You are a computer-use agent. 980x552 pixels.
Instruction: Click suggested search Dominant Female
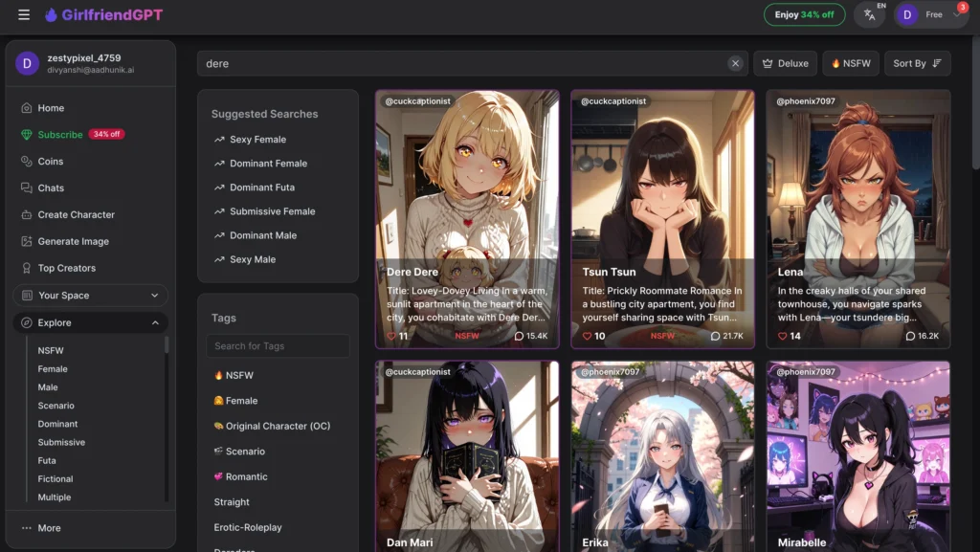coord(268,164)
